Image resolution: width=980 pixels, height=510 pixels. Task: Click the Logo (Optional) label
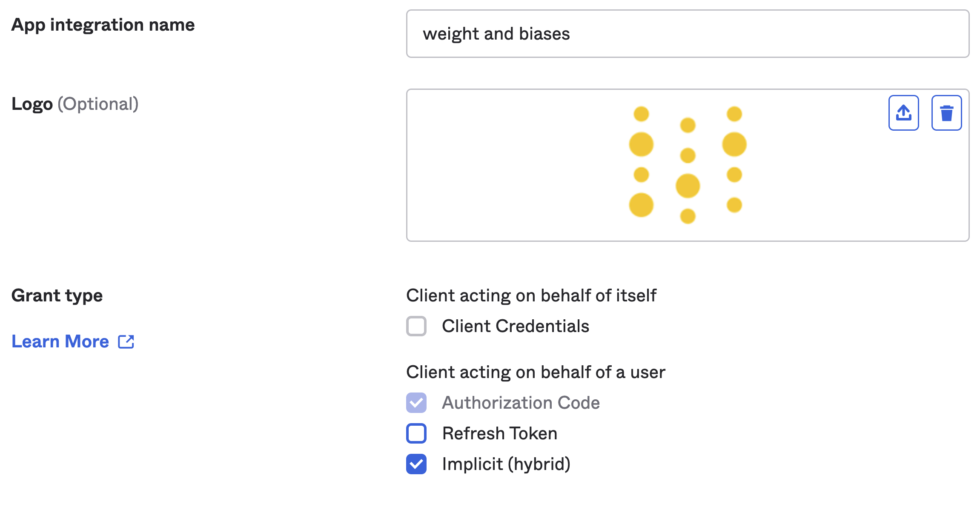(x=75, y=104)
